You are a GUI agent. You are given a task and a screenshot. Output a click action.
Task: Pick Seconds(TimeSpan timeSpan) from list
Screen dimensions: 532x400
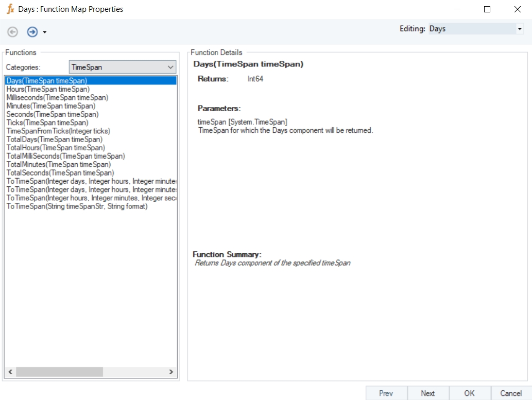tap(53, 114)
